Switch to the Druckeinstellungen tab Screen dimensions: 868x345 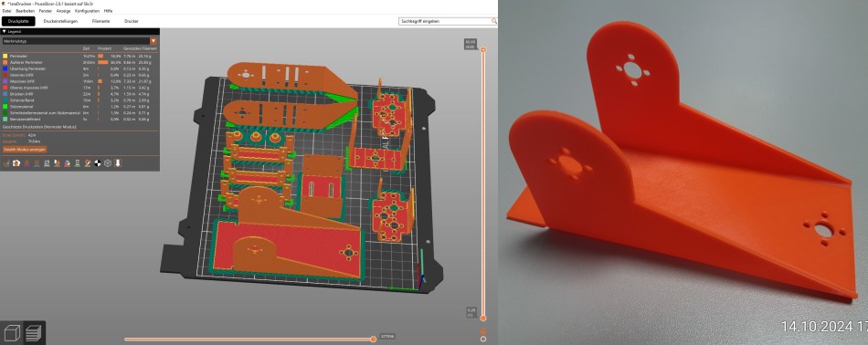60,21
